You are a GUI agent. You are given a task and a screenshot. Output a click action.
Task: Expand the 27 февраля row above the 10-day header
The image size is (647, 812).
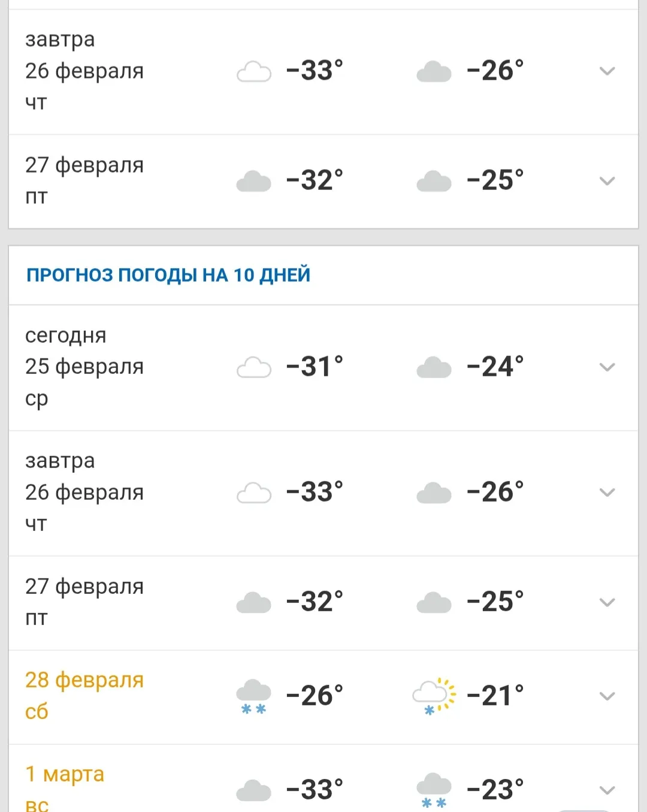click(607, 181)
